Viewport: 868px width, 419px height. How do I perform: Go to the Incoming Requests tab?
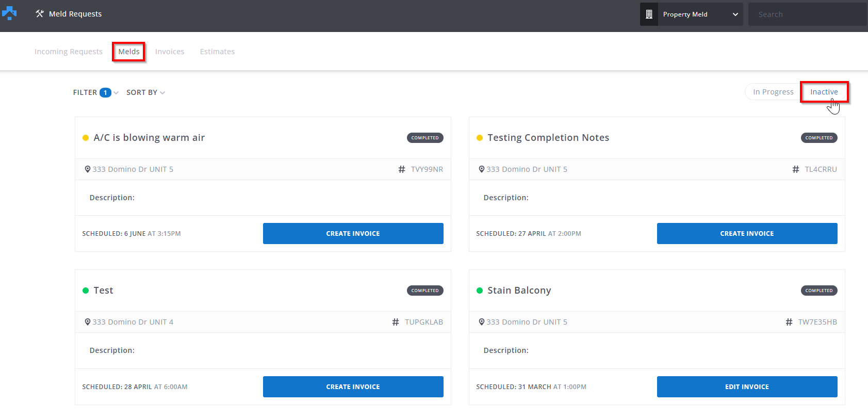tap(68, 52)
